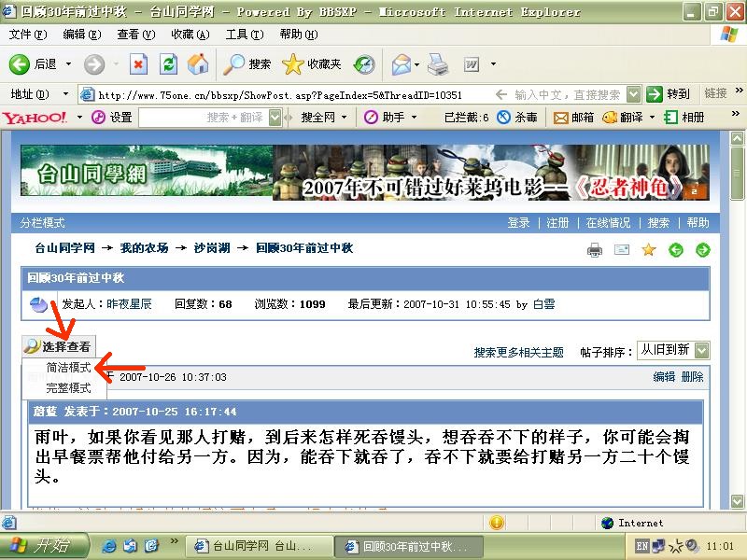
Task: Click the Ninja Turtles movie banner
Action: pyautogui.click(x=491, y=173)
